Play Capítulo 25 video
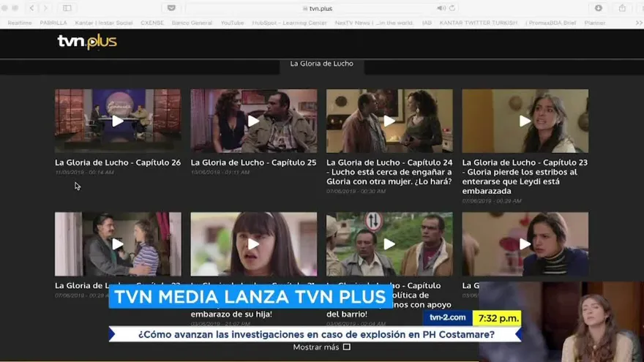 pyautogui.click(x=253, y=121)
